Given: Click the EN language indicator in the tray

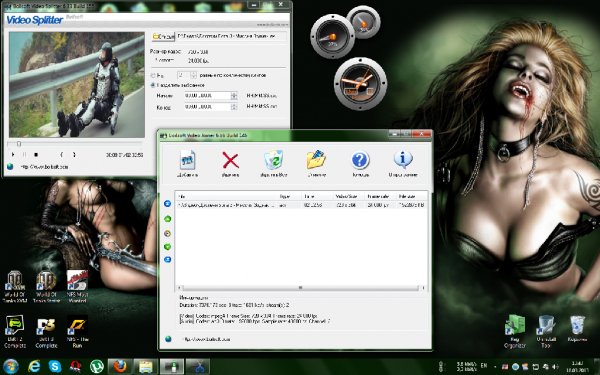Looking at the screenshot, I should pyautogui.click(x=484, y=365).
